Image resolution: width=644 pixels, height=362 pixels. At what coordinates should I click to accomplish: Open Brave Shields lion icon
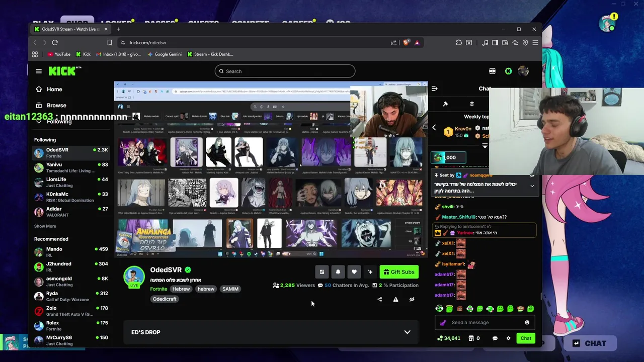click(406, 43)
